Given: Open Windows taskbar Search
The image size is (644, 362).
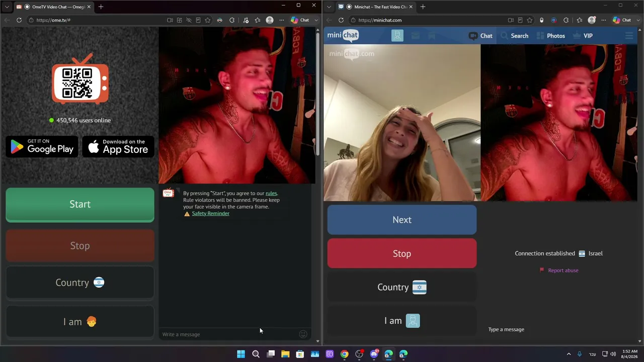Looking at the screenshot, I should pos(256,354).
